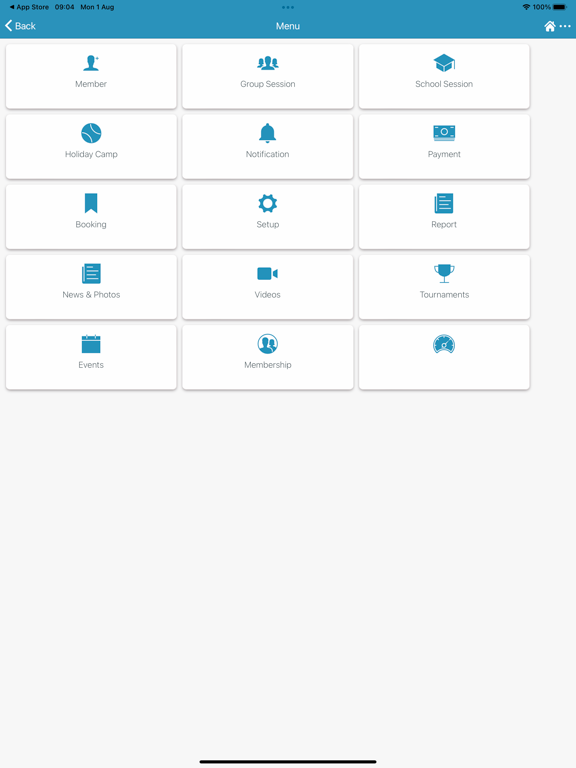Open the News & Photos newspaper icon
The width and height of the screenshot is (576, 768).
coord(91,273)
